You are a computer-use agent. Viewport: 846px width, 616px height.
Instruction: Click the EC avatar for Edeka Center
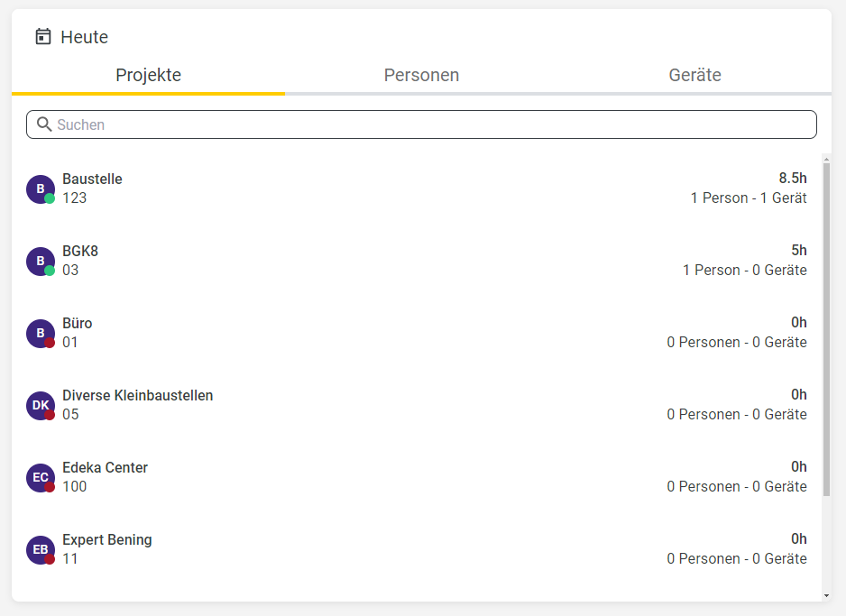(41, 478)
